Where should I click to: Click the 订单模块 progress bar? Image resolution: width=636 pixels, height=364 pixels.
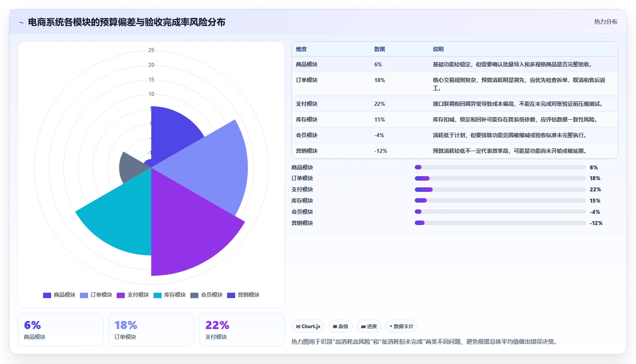point(500,178)
